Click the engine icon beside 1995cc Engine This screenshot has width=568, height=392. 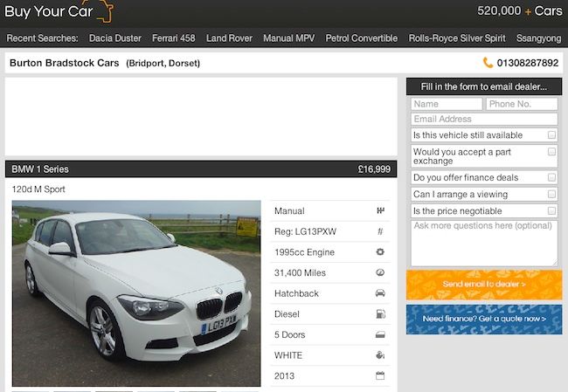(x=380, y=252)
